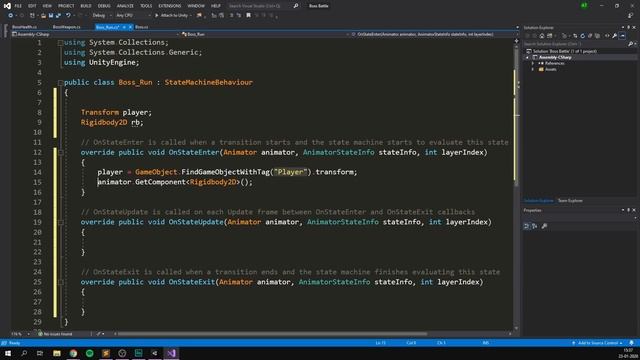Click Add to Source Control
Image resolution: width=640 pixels, height=360 pixels.
598,343
